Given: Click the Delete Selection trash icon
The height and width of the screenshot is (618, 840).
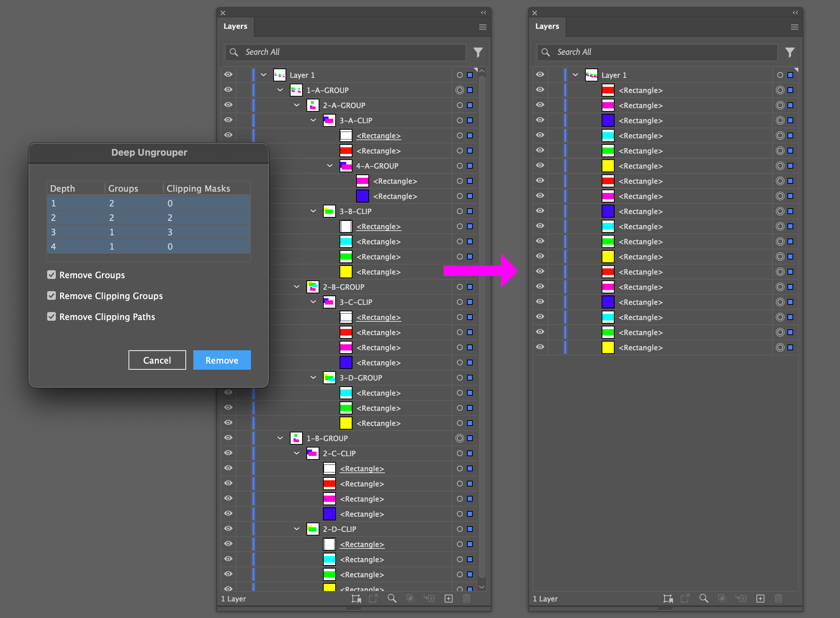Looking at the screenshot, I should click(466, 599).
